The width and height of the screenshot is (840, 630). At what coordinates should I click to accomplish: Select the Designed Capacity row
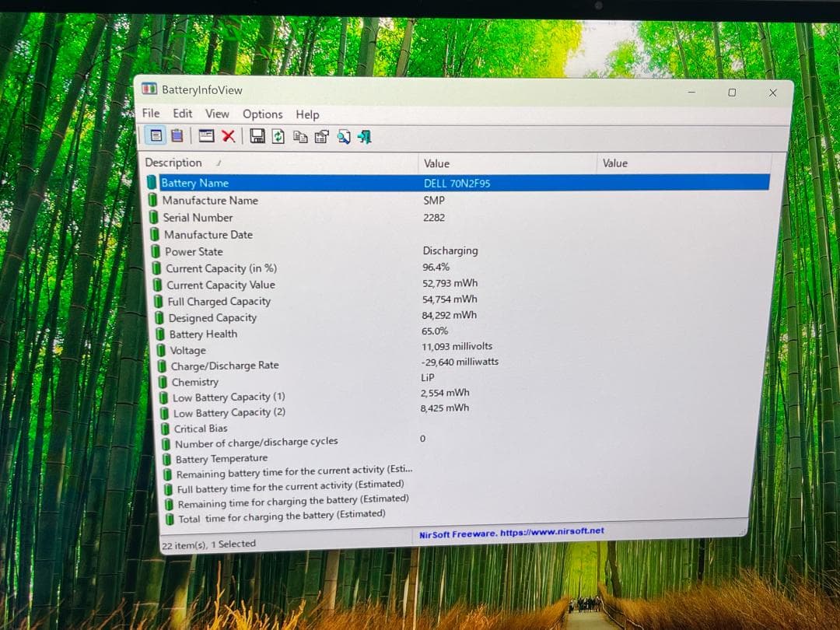[x=212, y=318]
